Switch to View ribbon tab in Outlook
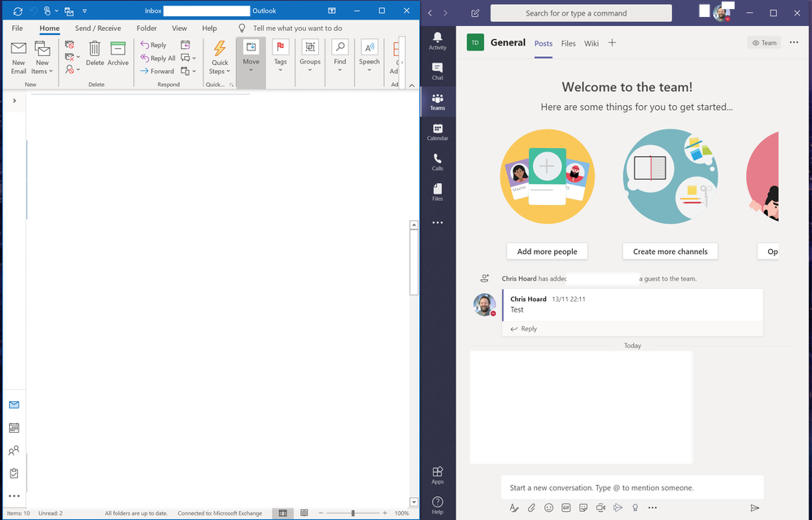The height and width of the screenshot is (520, 812). (x=179, y=28)
